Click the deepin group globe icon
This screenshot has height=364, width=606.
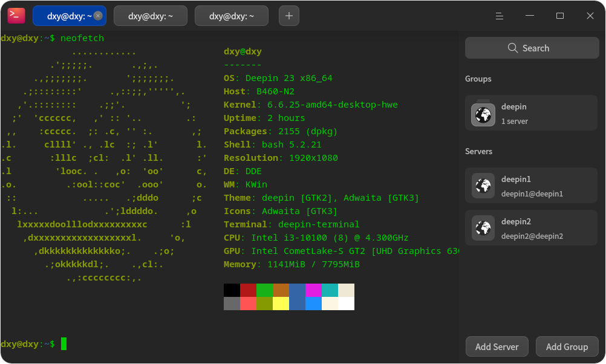pos(483,114)
